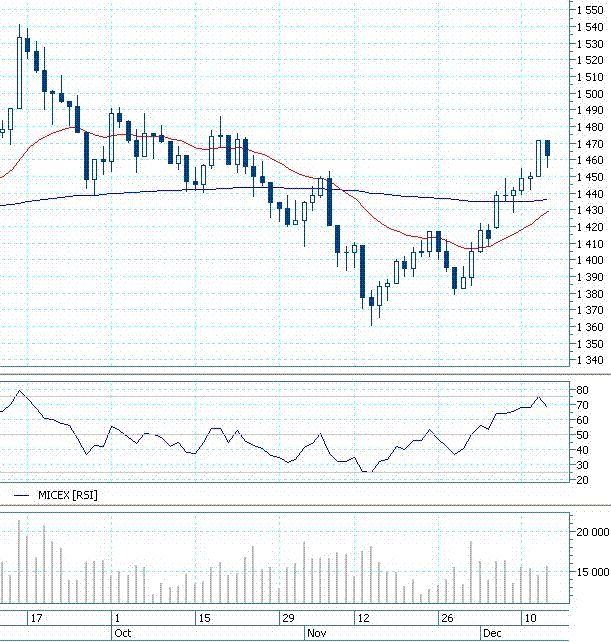Select the 1 340 price axis label

coord(590,360)
